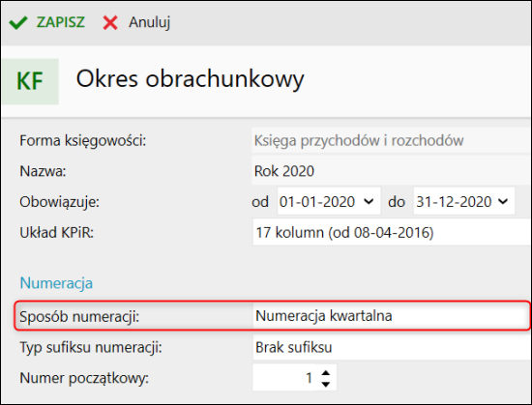
Task: Open the end date dropdown arrow
Action: pos(504,201)
